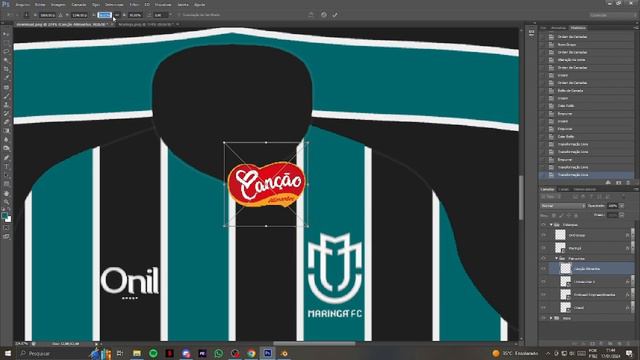Image resolution: width=640 pixels, height=360 pixels.
Task: Open the blend mode Normal dropdown
Action: [x=562, y=206]
